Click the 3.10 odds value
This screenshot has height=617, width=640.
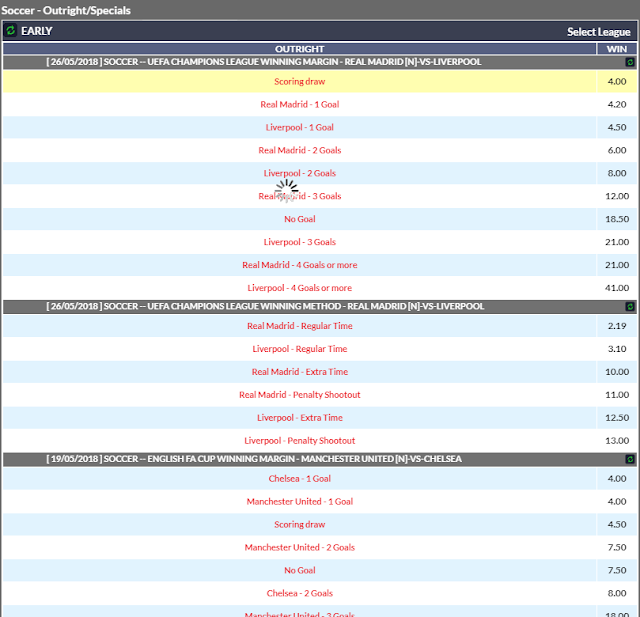click(617, 349)
